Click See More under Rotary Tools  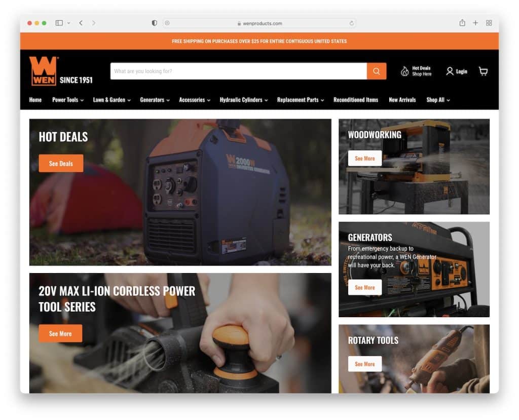(365, 364)
